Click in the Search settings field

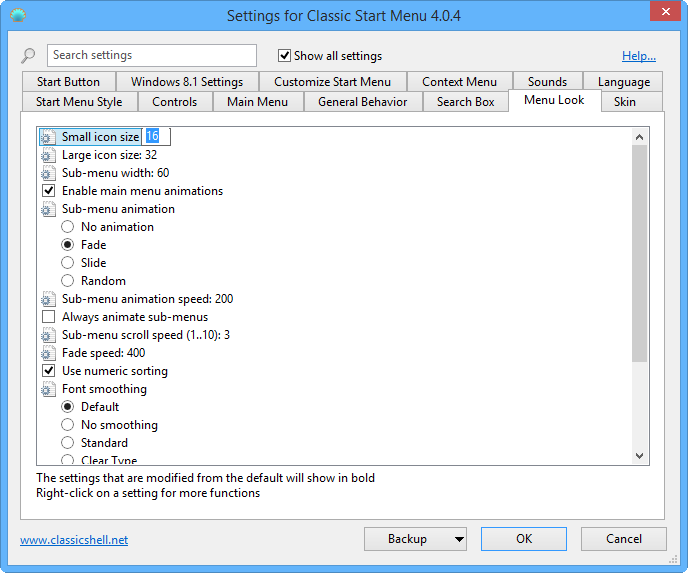[152, 55]
